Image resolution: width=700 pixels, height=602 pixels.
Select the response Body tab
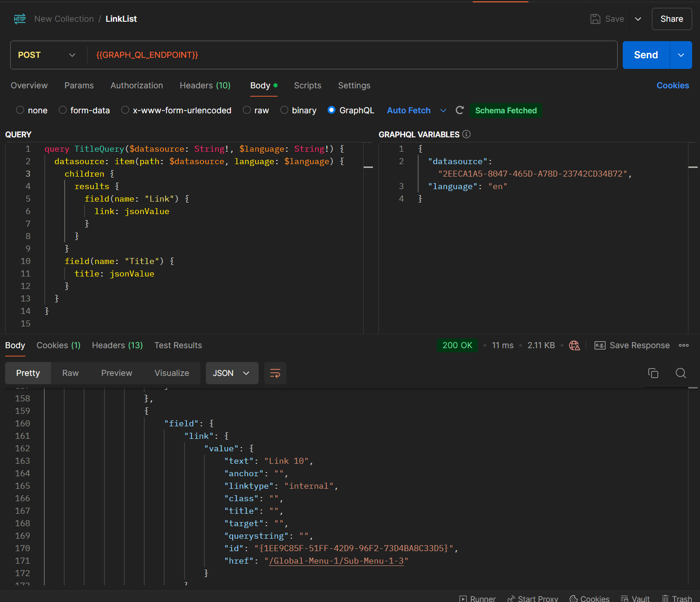pyautogui.click(x=15, y=345)
